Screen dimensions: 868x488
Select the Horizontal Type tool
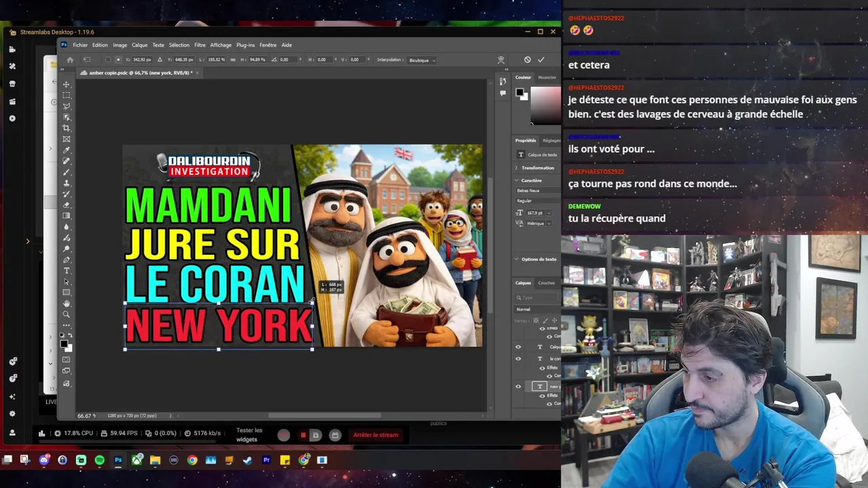click(x=66, y=270)
